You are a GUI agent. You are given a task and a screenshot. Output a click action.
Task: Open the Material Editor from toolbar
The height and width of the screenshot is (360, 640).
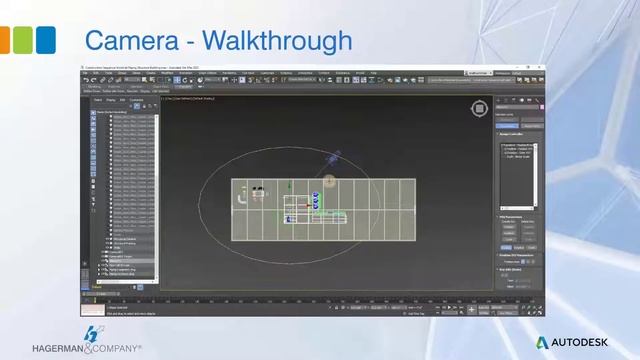[380, 80]
